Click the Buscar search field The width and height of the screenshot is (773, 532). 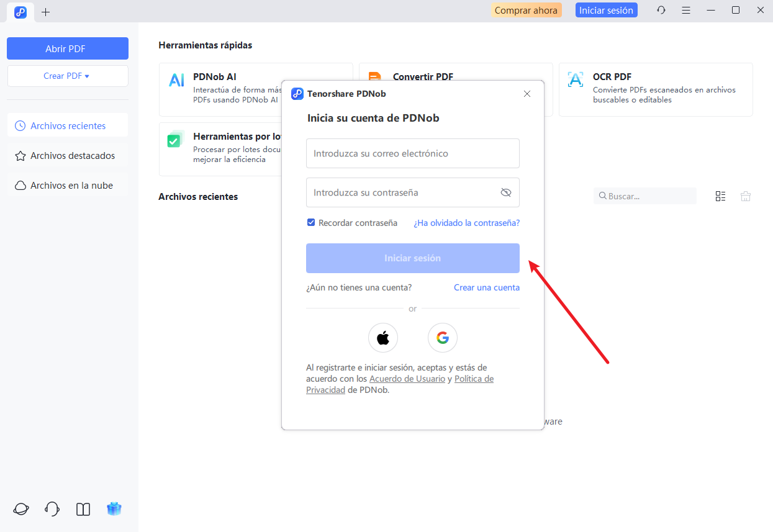coord(645,196)
